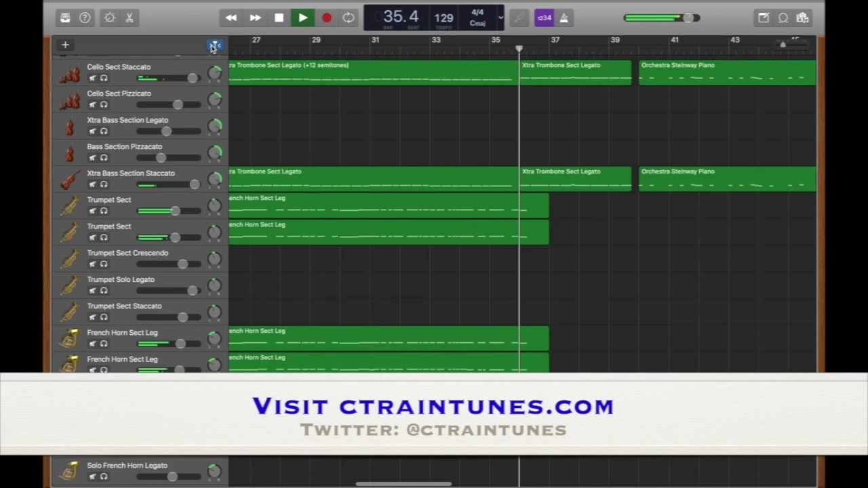Add a new track with the plus button
The width and height of the screenshot is (868, 488).
point(65,45)
